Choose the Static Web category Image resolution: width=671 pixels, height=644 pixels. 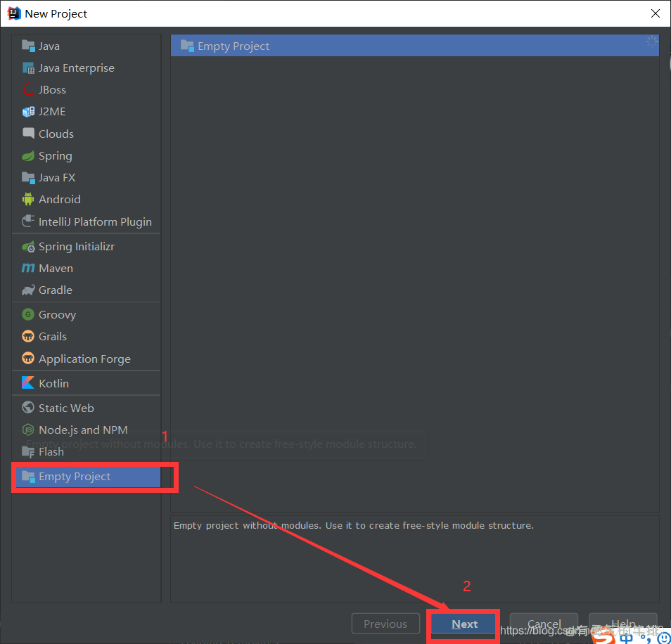(x=66, y=408)
